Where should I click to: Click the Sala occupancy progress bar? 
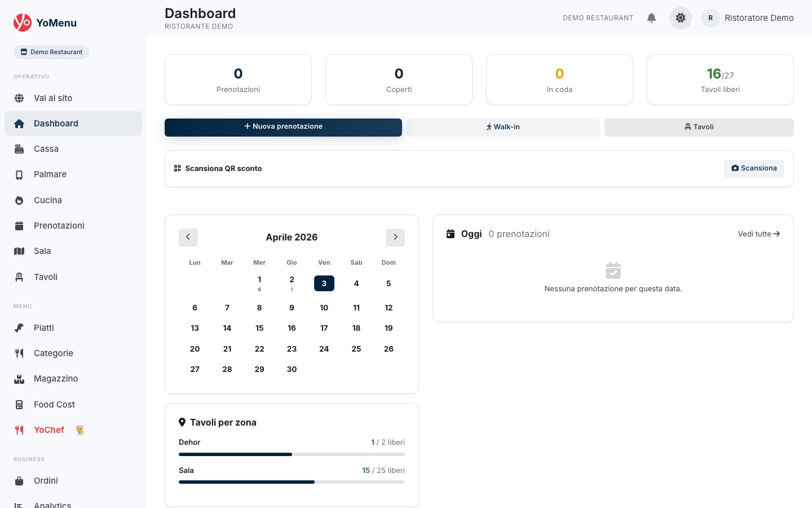292,482
